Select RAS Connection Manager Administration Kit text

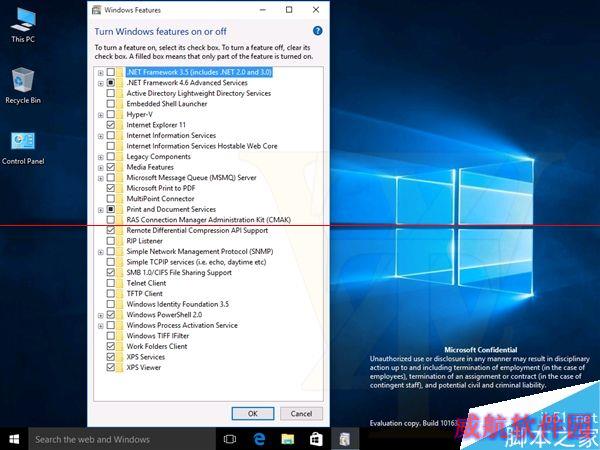click(x=209, y=220)
